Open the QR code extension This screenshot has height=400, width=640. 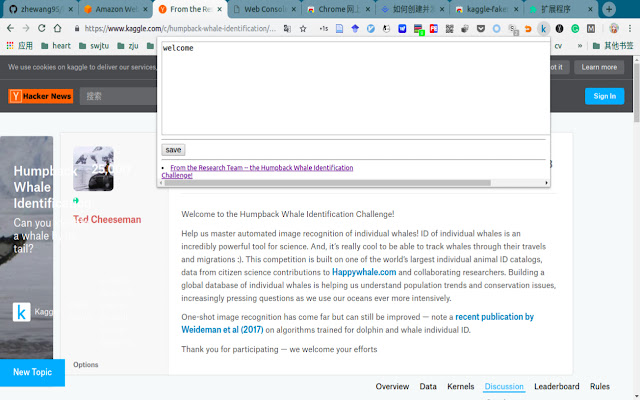[449, 29]
